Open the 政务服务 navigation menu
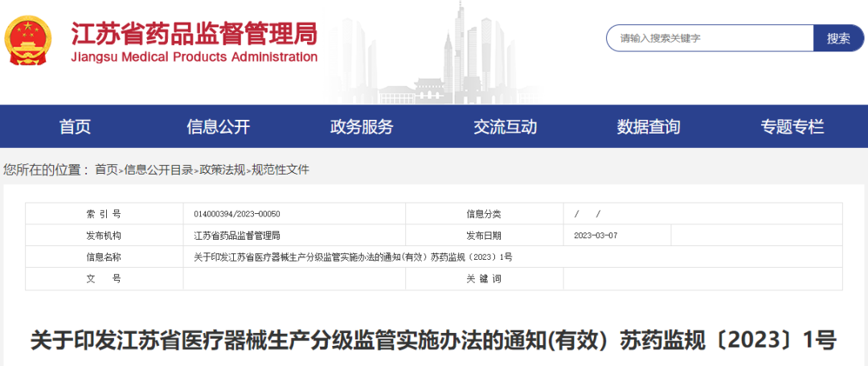Screen dimensions: 868x366 point(362,127)
